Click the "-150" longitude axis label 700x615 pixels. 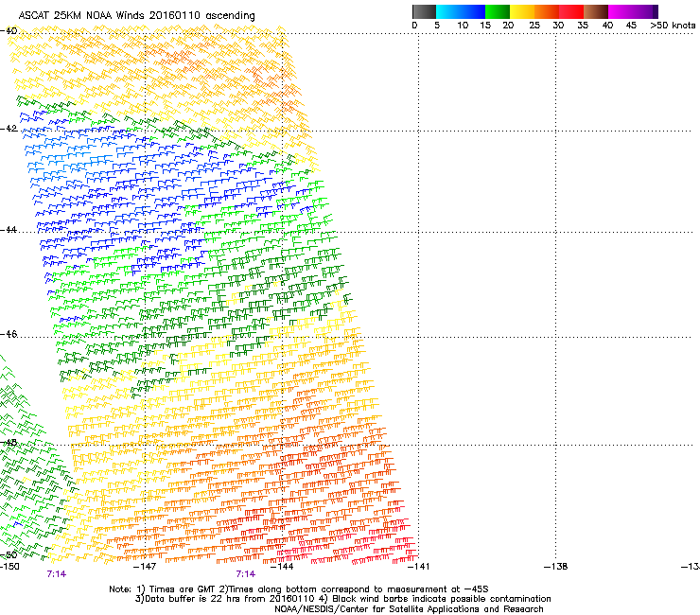tap(9, 567)
